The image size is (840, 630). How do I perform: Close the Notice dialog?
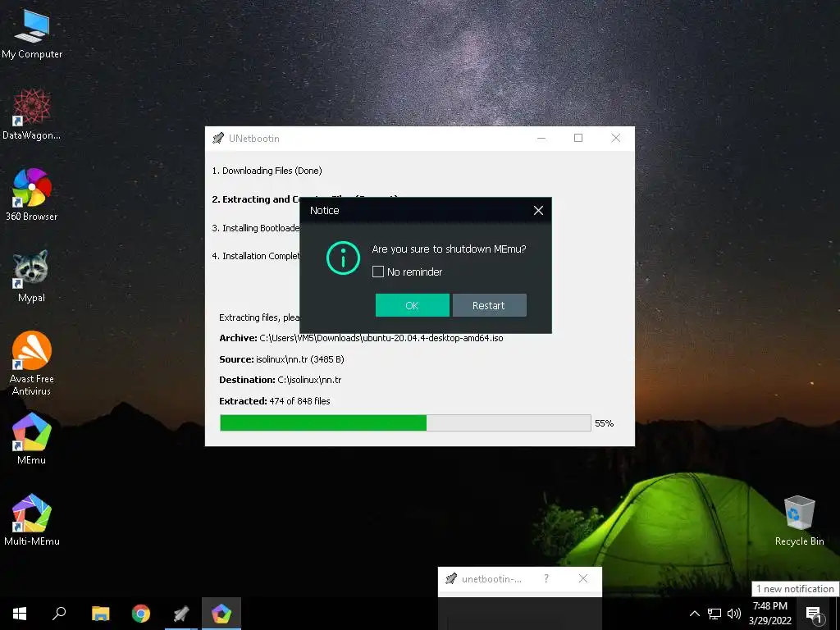(538, 211)
